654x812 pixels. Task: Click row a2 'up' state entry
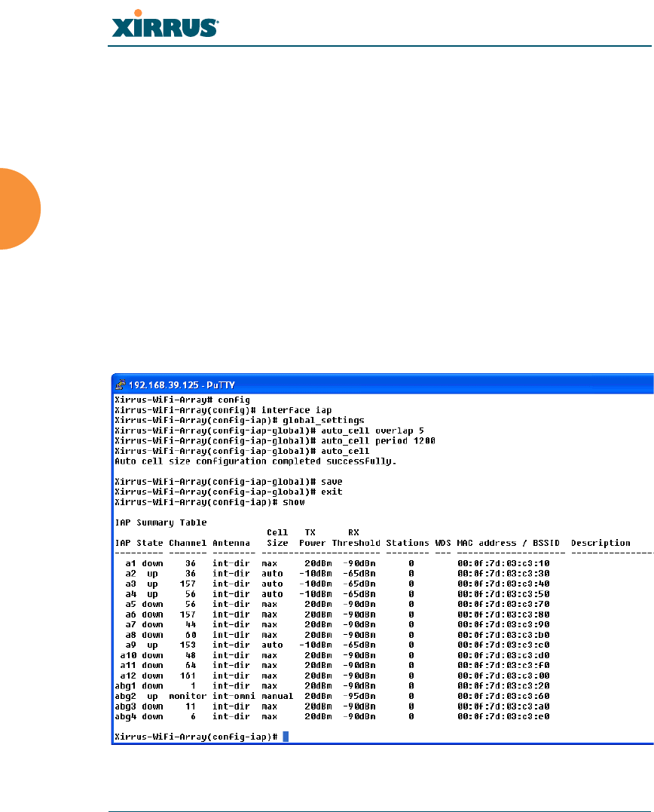[152, 574]
